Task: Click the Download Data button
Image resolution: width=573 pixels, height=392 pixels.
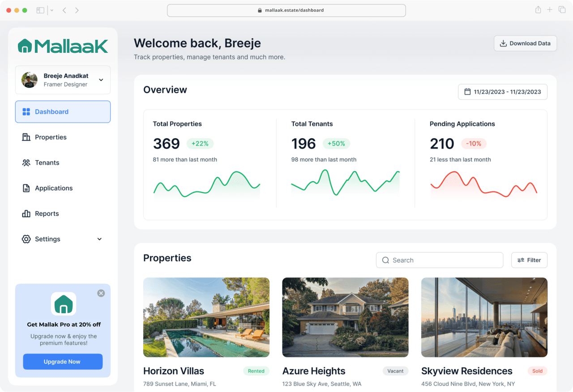Action: pyautogui.click(x=525, y=43)
